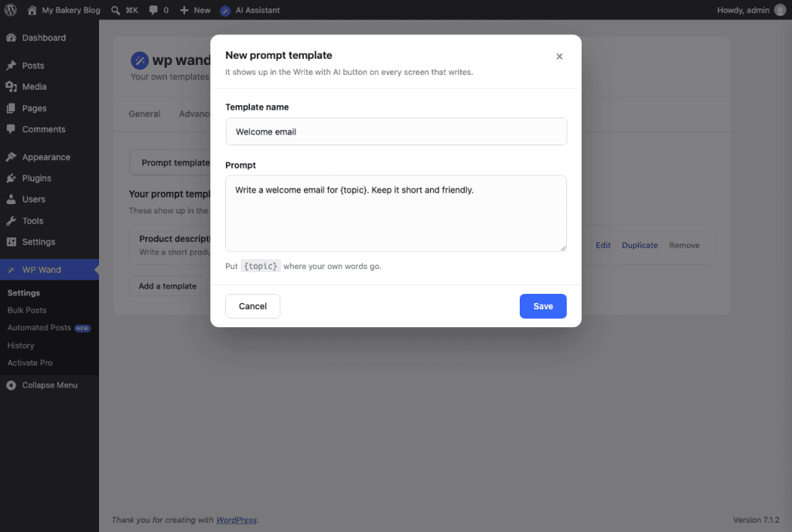Screen dimensions: 792x532
Task: Click the {topic} code hint
Action: pos(261,266)
